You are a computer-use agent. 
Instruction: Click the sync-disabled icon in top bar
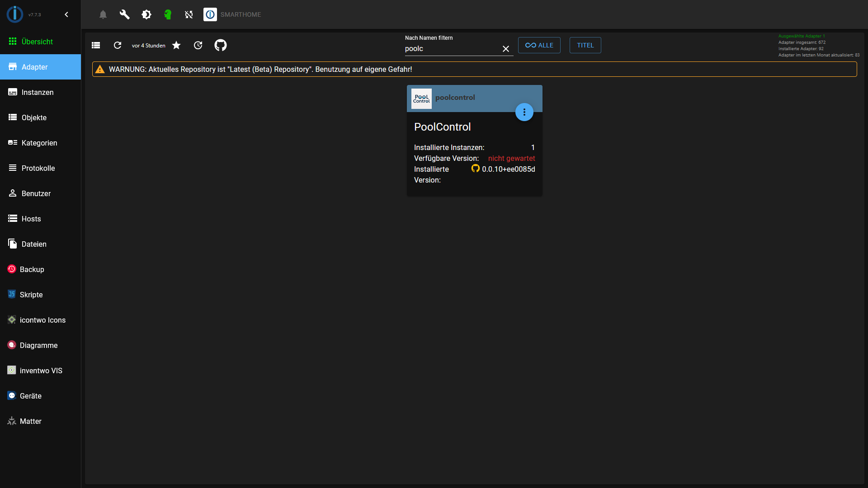189,14
